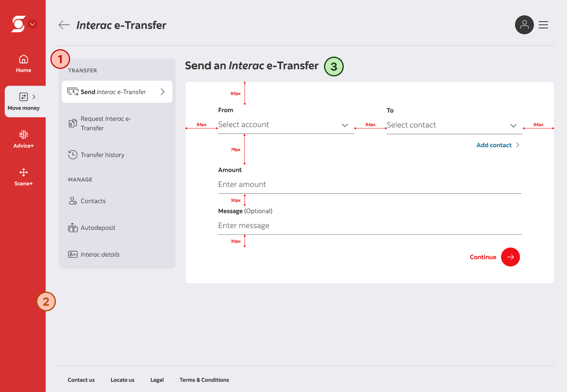This screenshot has width=567, height=392.
Task: Click the Interac details card icon
Action: tap(73, 254)
